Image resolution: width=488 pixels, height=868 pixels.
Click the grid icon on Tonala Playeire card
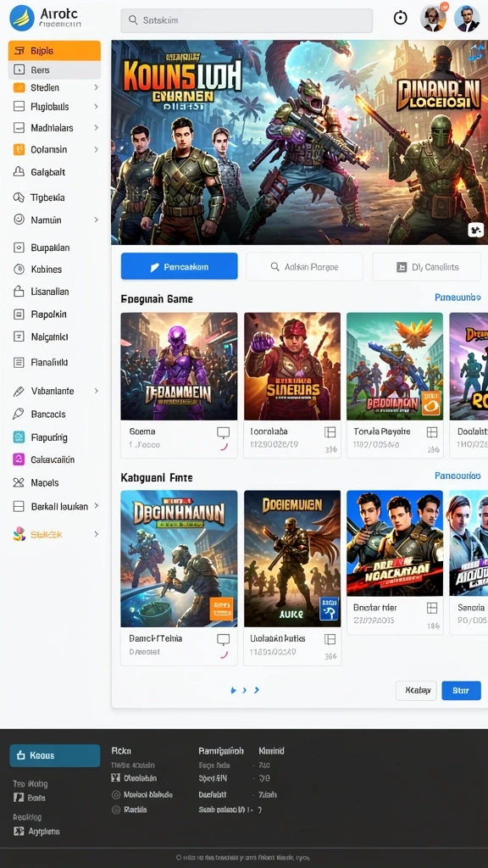click(x=432, y=432)
